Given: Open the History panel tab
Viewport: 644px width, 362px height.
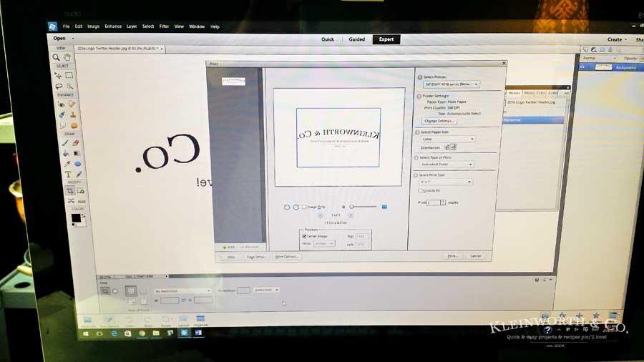Looking at the screenshot, I should coord(514,93).
